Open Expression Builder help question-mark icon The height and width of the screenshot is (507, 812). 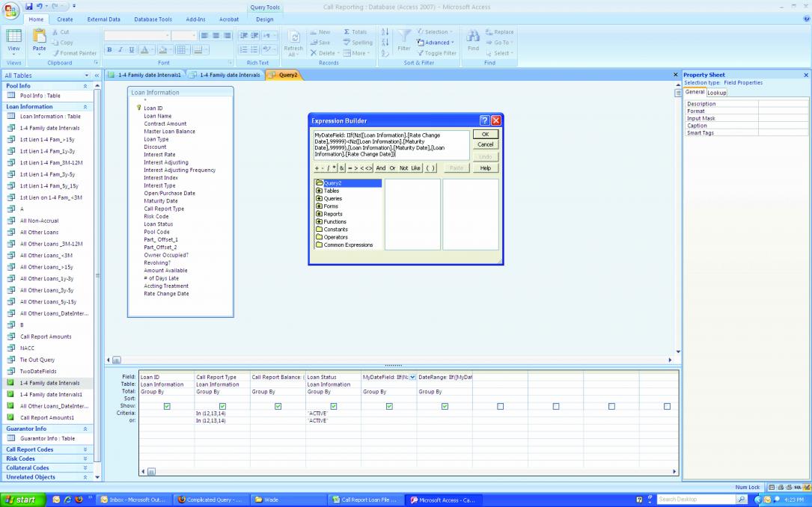point(484,120)
